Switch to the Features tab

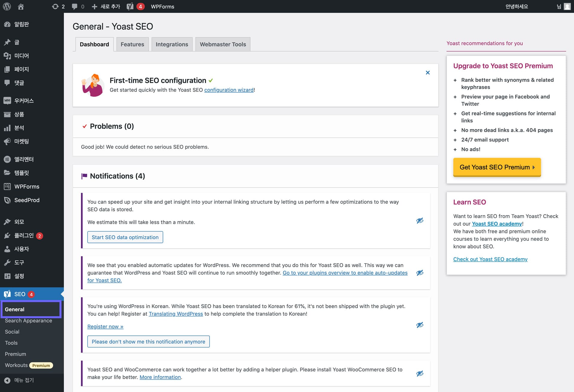pyautogui.click(x=132, y=44)
